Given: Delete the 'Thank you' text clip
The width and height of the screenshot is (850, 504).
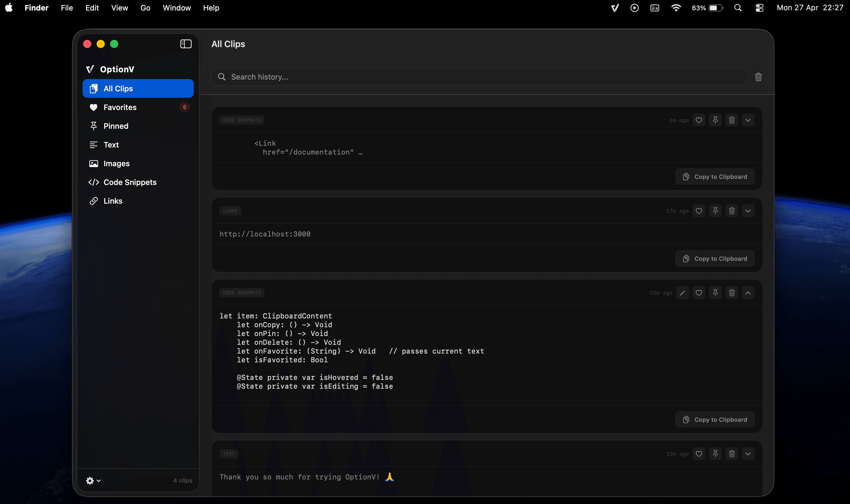Looking at the screenshot, I should pyautogui.click(x=732, y=454).
